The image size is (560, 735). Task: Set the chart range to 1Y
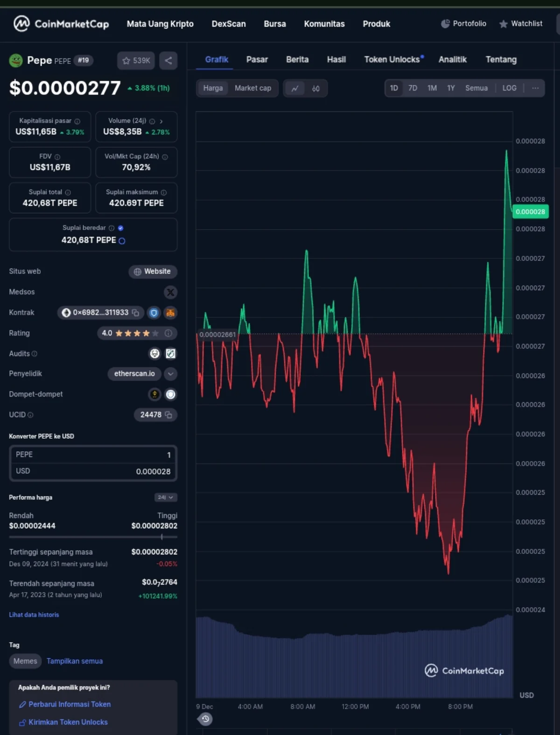[x=451, y=88]
